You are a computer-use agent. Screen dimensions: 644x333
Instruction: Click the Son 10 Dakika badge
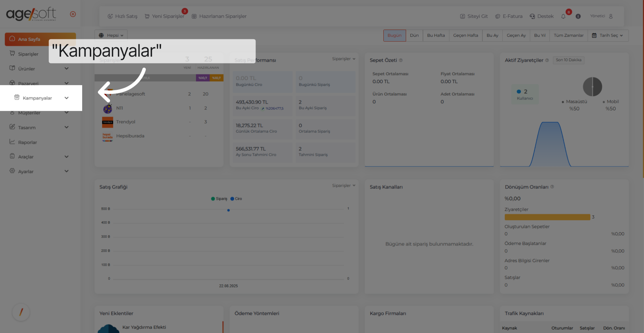(569, 60)
